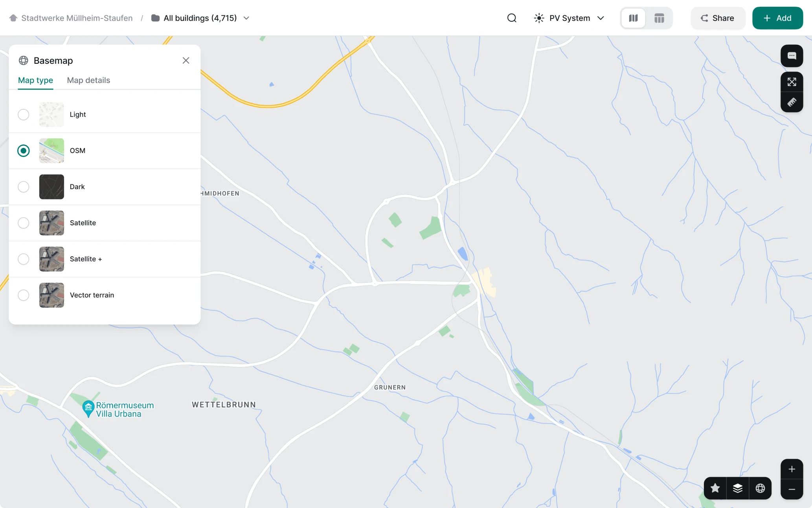This screenshot has width=812, height=508.
Task: Click the Satellite map thumbnail
Action: pyautogui.click(x=51, y=223)
